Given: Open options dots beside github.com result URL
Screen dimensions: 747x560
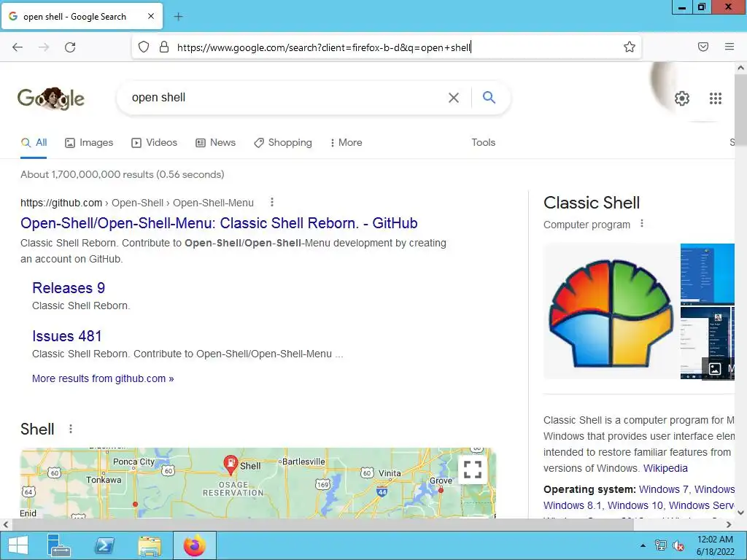Looking at the screenshot, I should (x=272, y=203).
